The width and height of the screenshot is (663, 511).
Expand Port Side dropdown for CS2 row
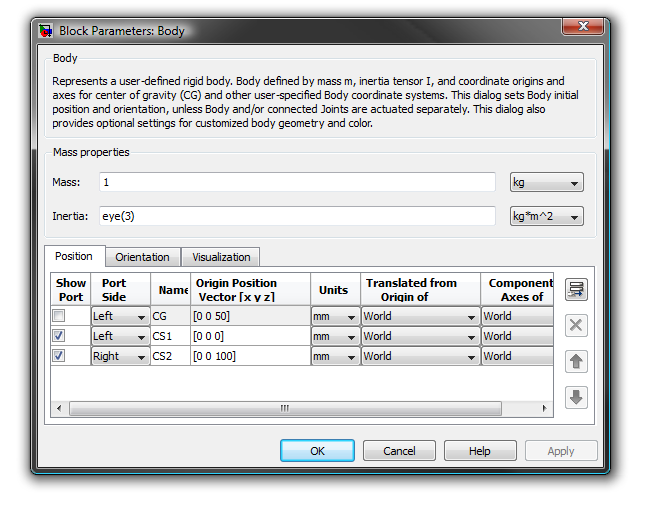tap(120, 356)
